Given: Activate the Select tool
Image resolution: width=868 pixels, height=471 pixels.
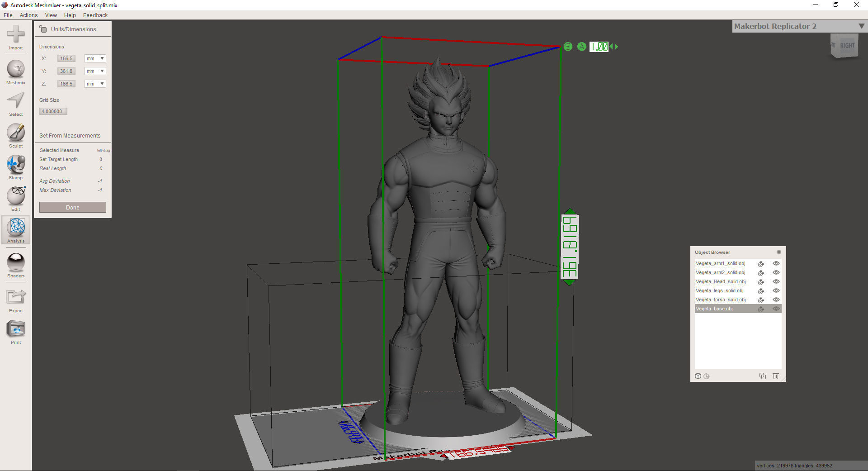Looking at the screenshot, I should point(16,104).
